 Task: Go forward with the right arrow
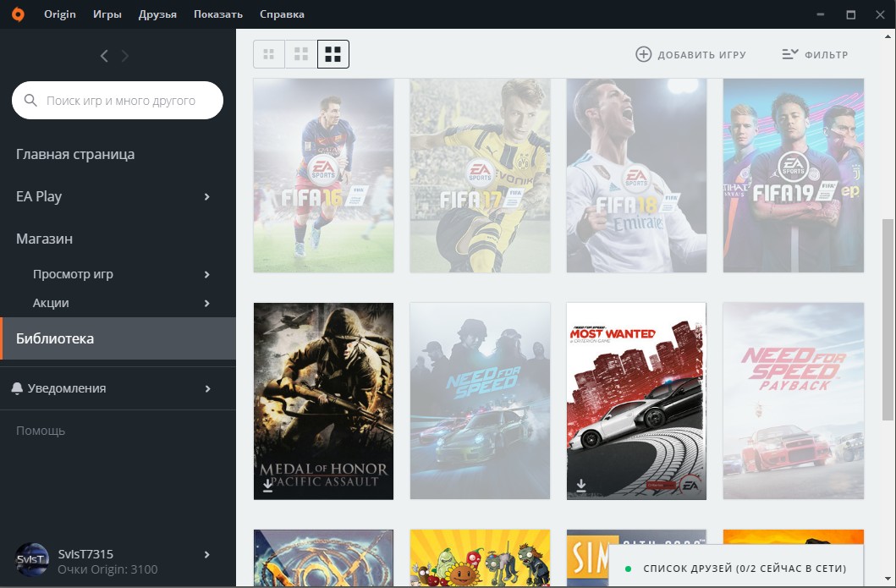125,56
